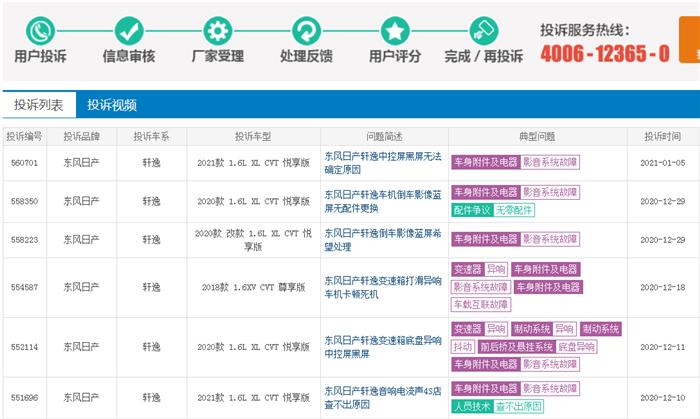The width and height of the screenshot is (700, 419).
Task: Click the orange button beside the hotline
Action: point(689,40)
